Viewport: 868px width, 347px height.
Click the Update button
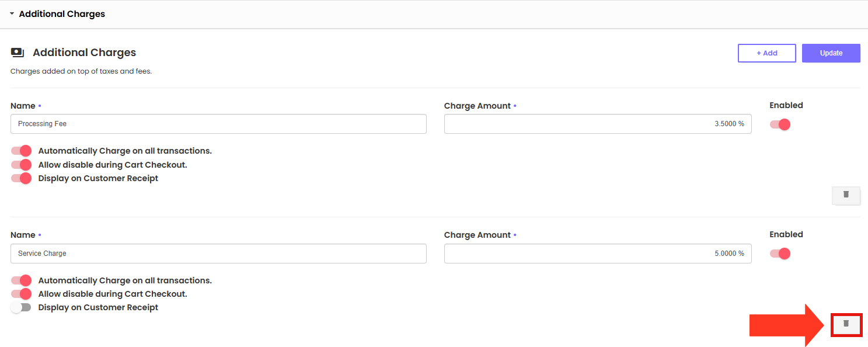pyautogui.click(x=831, y=53)
